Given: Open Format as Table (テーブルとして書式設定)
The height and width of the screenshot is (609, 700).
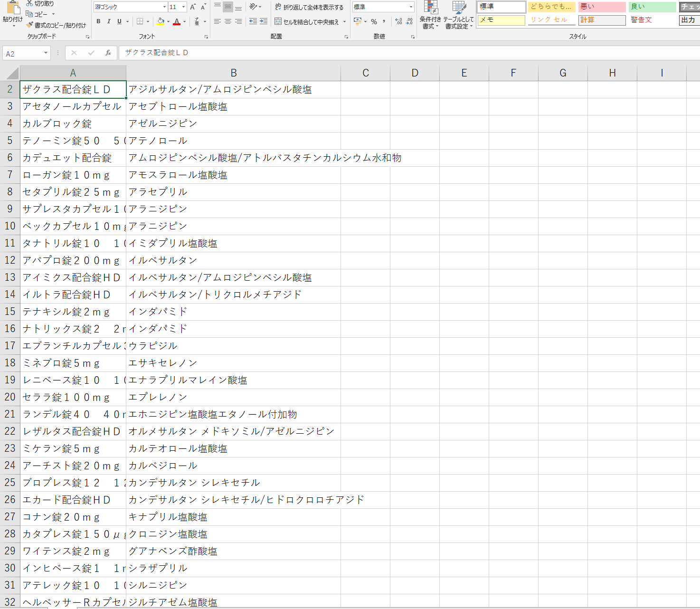Looking at the screenshot, I should 459,15.
